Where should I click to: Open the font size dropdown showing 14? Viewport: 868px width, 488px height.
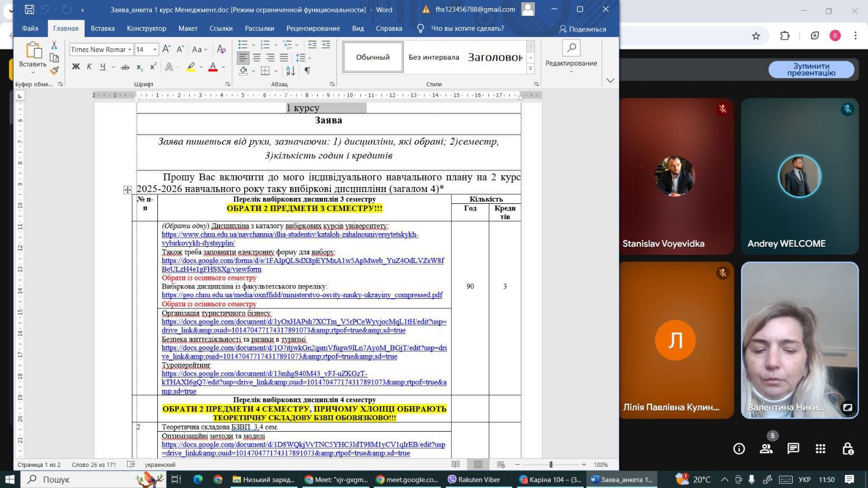pyautogui.click(x=155, y=49)
